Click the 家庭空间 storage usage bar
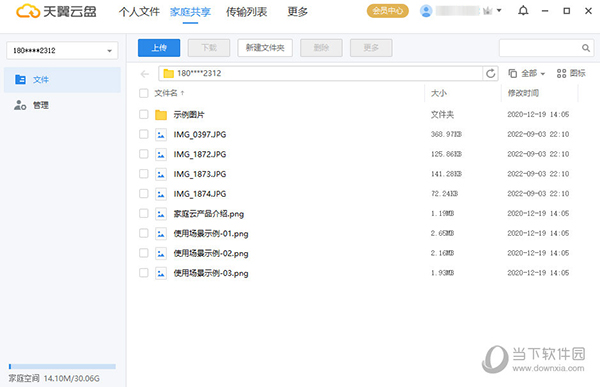 coord(62,366)
